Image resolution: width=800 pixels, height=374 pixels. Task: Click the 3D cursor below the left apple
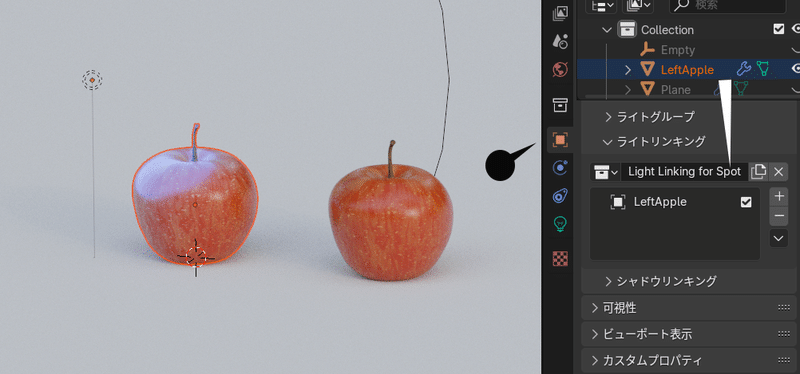point(196,258)
